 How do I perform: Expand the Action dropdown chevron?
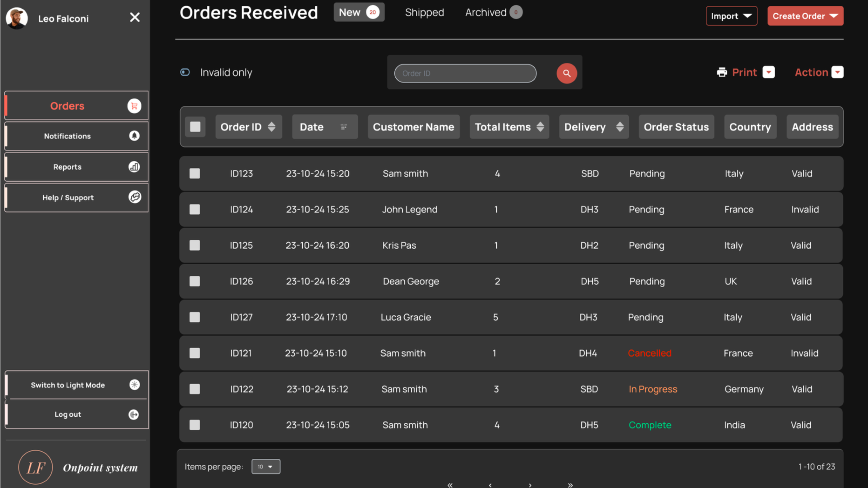(838, 72)
